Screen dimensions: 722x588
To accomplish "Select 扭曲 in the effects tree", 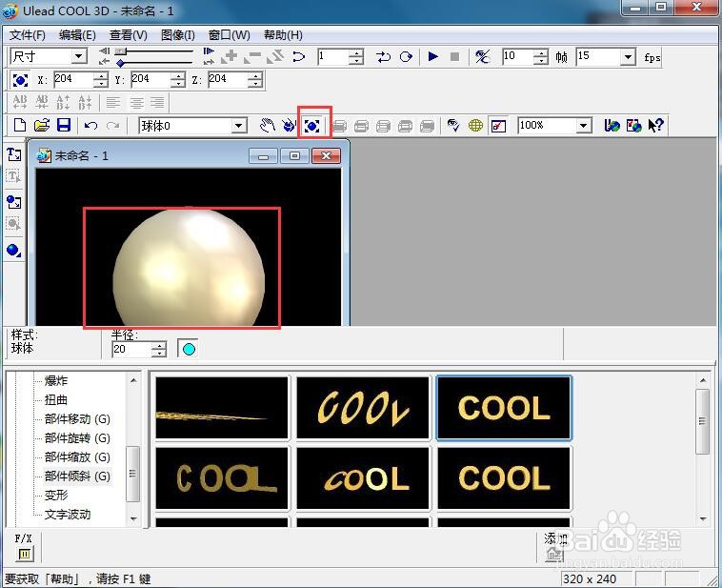I will (x=56, y=400).
